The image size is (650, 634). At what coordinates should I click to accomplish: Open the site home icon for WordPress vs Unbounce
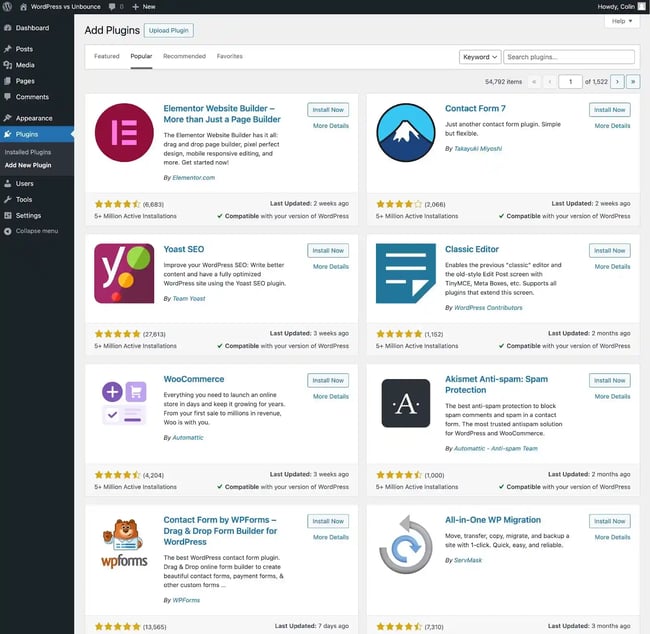click(23, 7)
